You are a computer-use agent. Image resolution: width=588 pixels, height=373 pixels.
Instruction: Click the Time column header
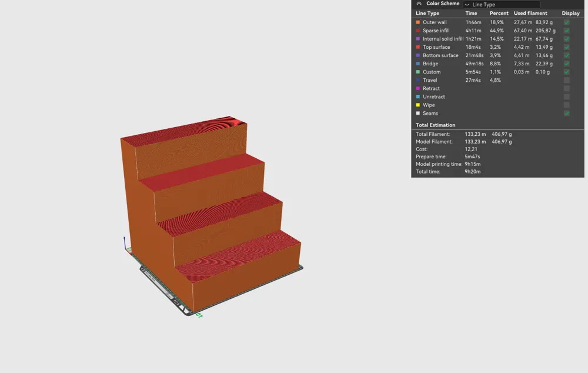(x=471, y=13)
